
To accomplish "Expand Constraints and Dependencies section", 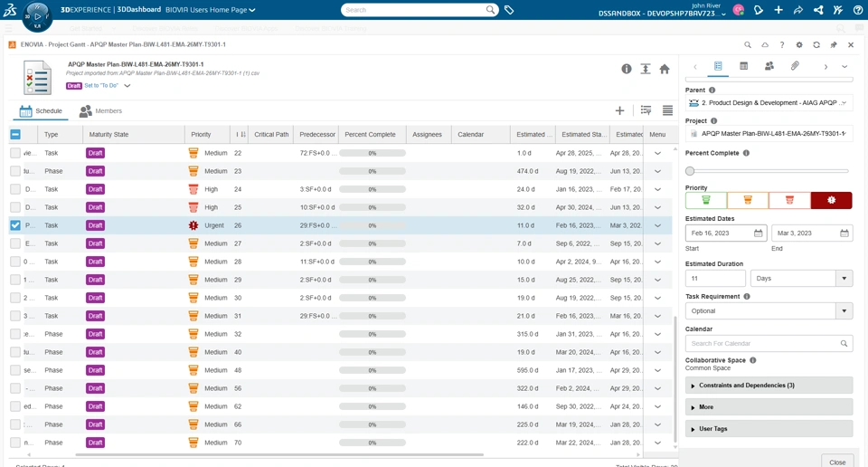I will pyautogui.click(x=769, y=385).
